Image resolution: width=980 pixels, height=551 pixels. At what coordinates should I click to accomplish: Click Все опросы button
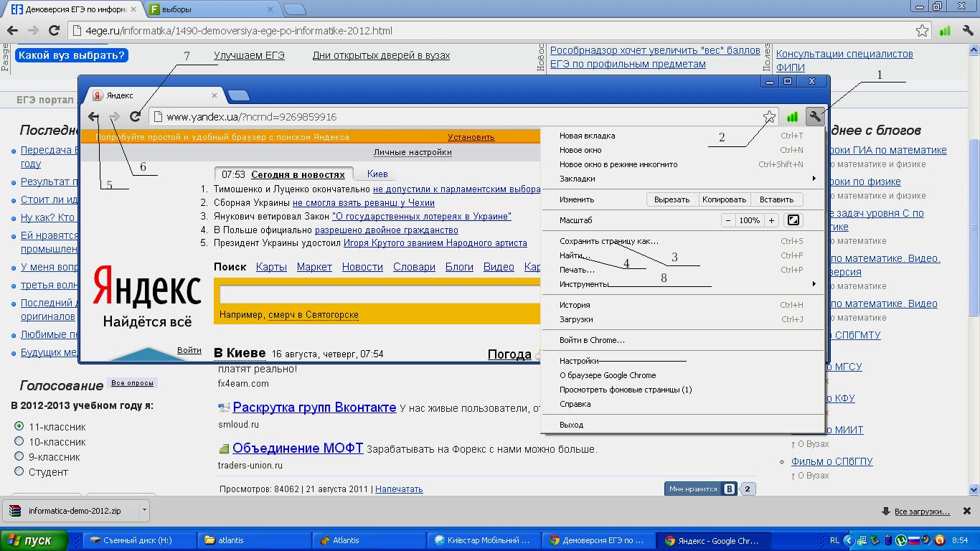pos(132,383)
